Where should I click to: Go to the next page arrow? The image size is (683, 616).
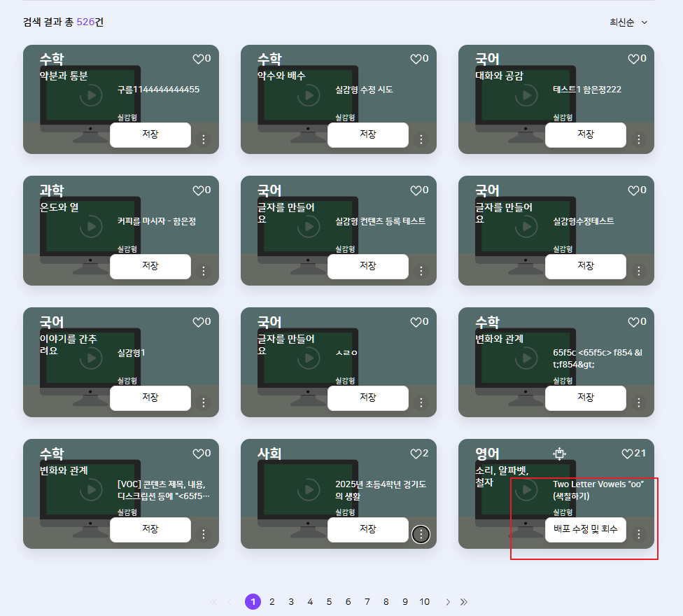coord(448,602)
